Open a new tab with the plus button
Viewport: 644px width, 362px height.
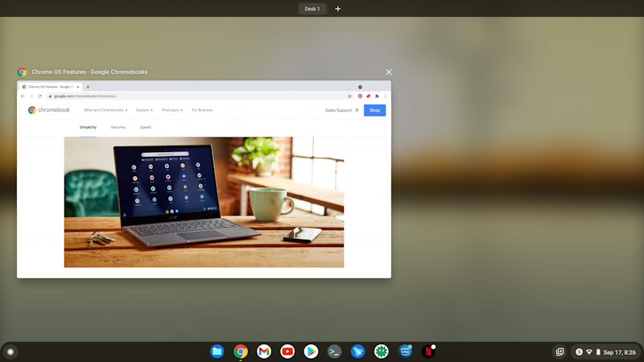click(x=88, y=87)
